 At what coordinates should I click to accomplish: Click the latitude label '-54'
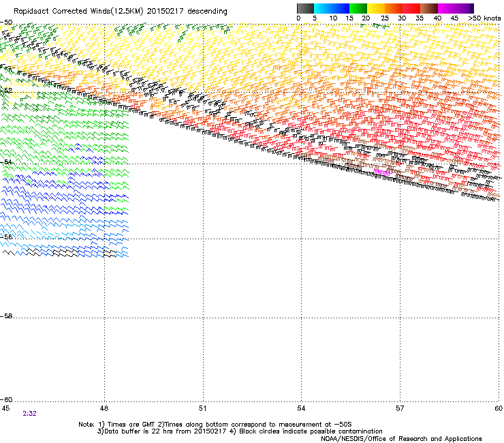6,162
